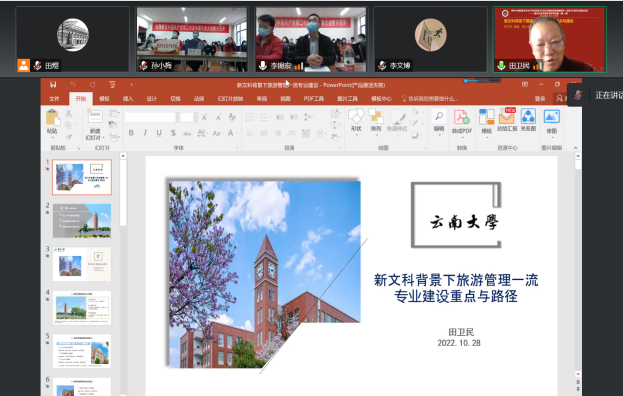Open the File (文件) menu

click(54, 99)
